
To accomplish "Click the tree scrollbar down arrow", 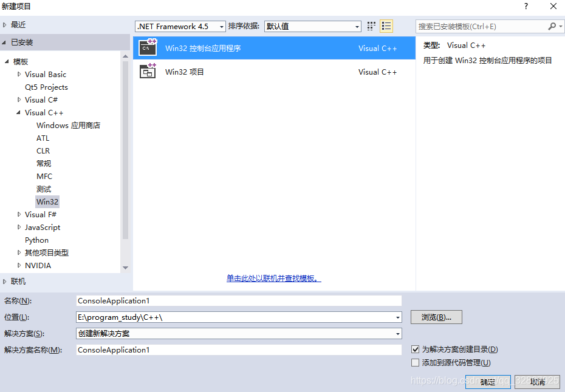I will point(125,268).
